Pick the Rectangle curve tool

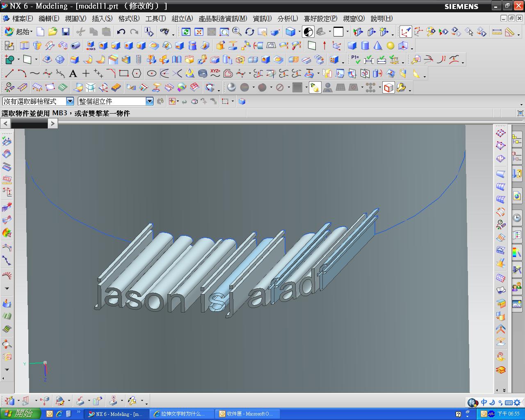coord(124,73)
